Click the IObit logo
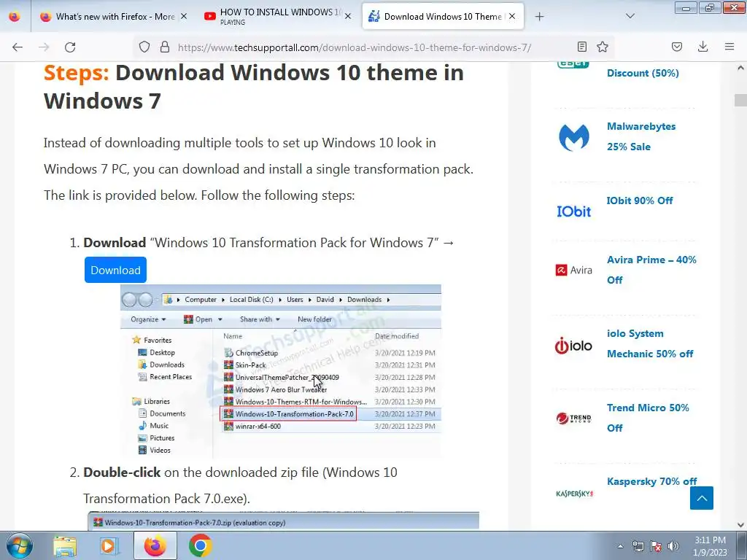The height and width of the screenshot is (560, 747). point(574,211)
